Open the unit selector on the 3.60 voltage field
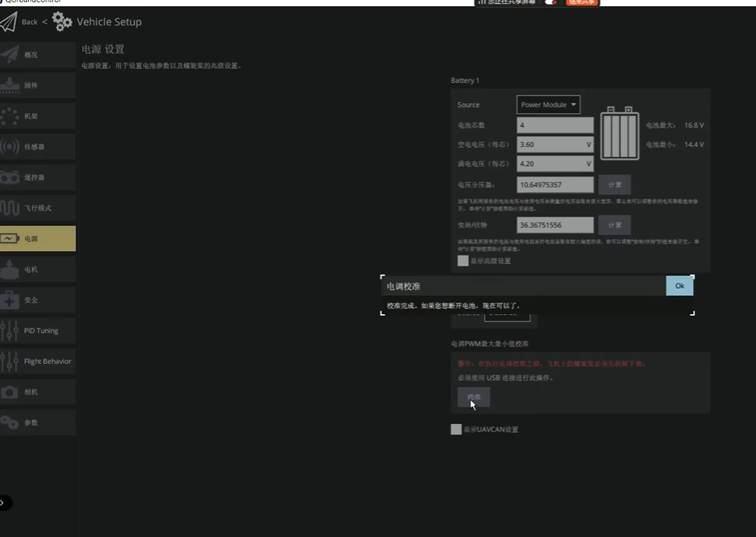 588,144
